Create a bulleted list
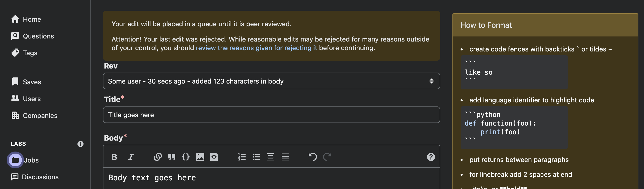644x189 pixels. (256, 157)
